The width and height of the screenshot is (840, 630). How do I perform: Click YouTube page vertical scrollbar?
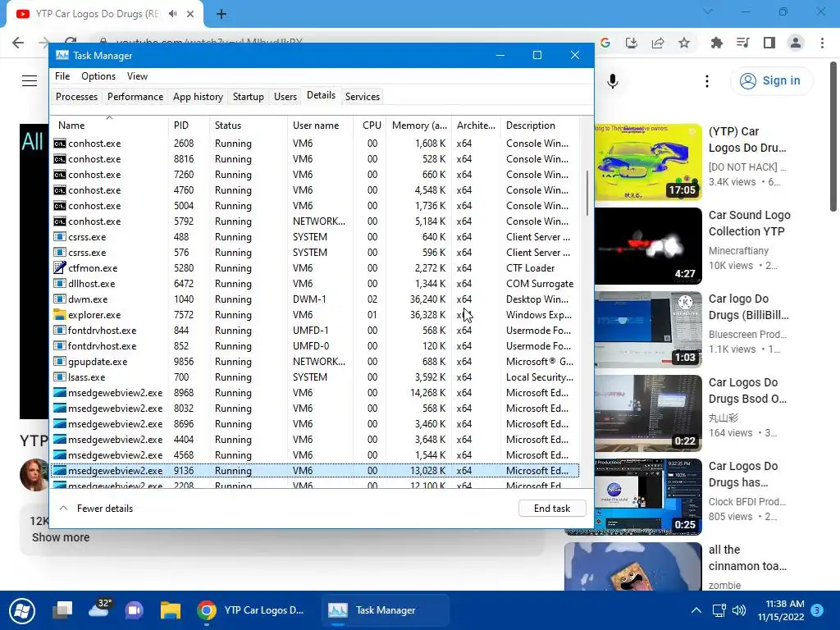coord(833,137)
